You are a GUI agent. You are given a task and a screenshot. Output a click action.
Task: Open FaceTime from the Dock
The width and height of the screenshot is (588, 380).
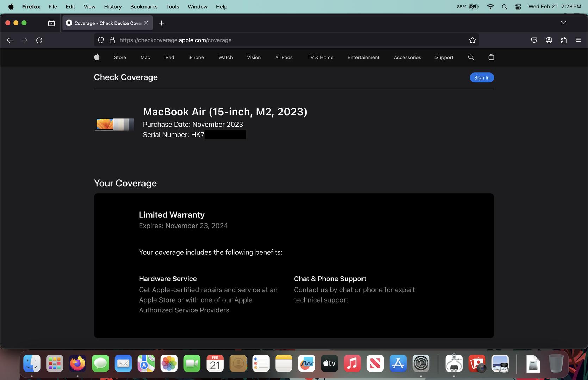tap(192, 363)
